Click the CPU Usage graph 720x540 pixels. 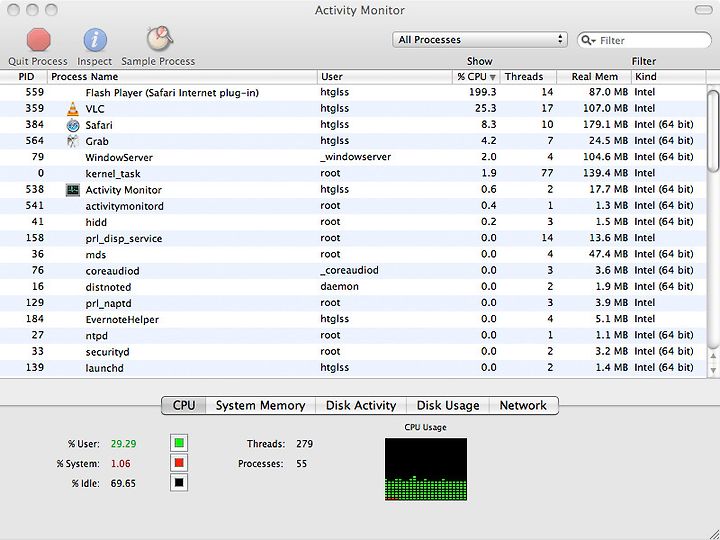click(x=426, y=469)
